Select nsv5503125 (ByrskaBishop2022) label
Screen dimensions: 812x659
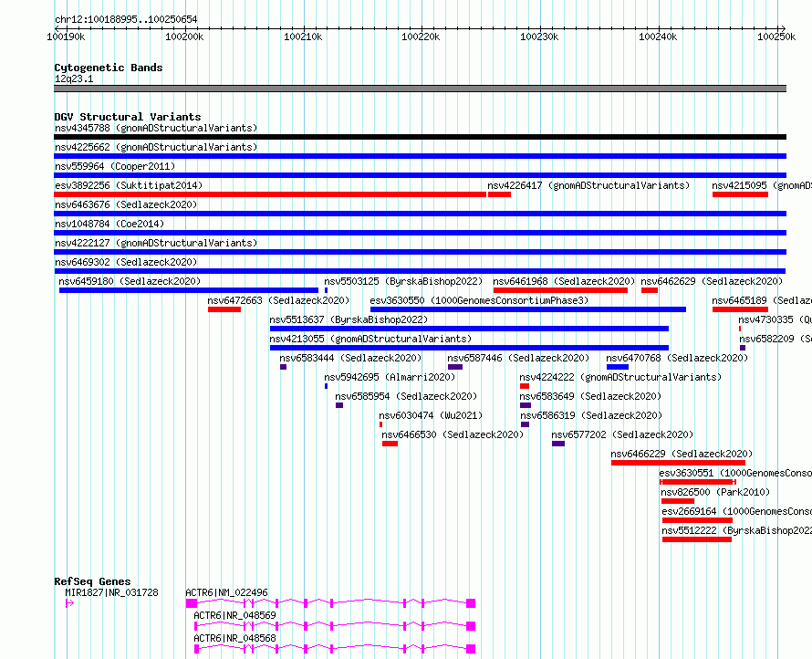tap(403, 281)
